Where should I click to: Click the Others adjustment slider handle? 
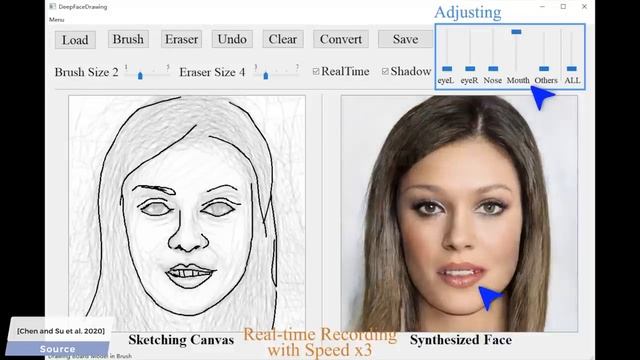tap(544, 69)
